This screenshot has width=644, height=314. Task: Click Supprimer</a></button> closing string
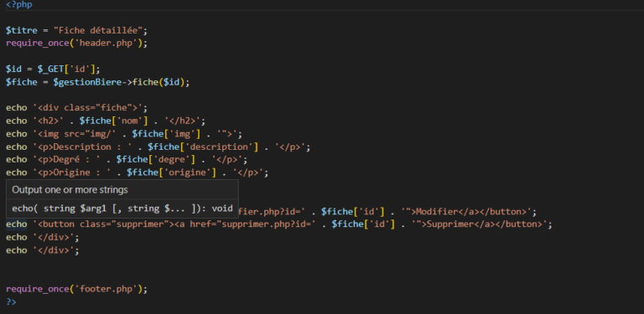(485, 224)
